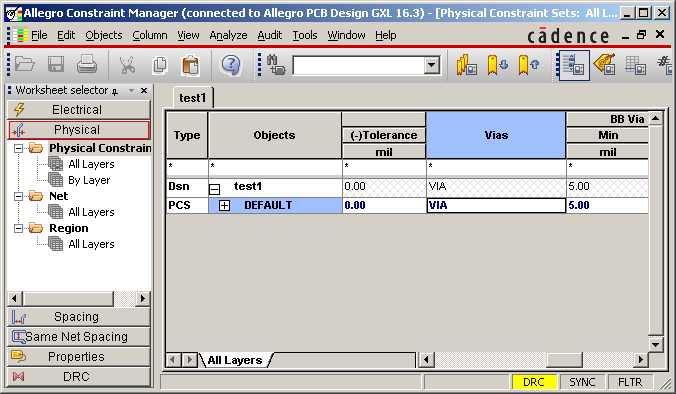Viewport: 676px width, 394px height.
Task: Open the Tools menu
Action: tap(305, 35)
